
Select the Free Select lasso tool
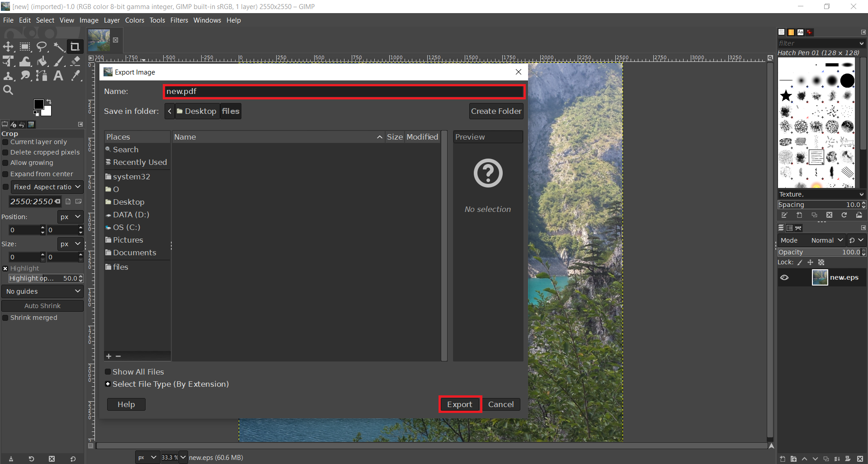(x=42, y=47)
